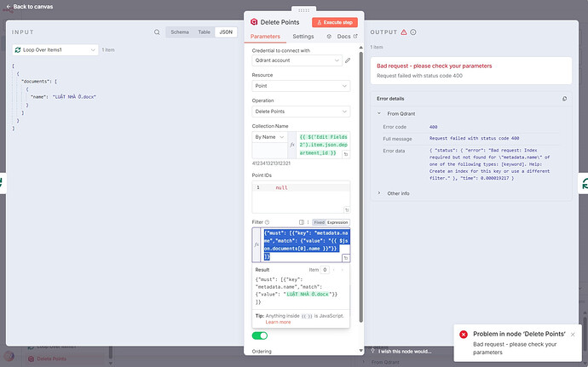
Task: Switch Filter mode to Fixed
Action: pos(319,222)
